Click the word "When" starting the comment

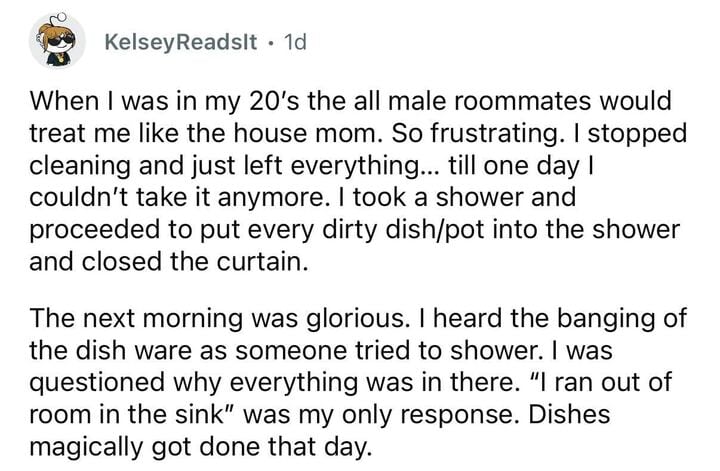(60, 101)
